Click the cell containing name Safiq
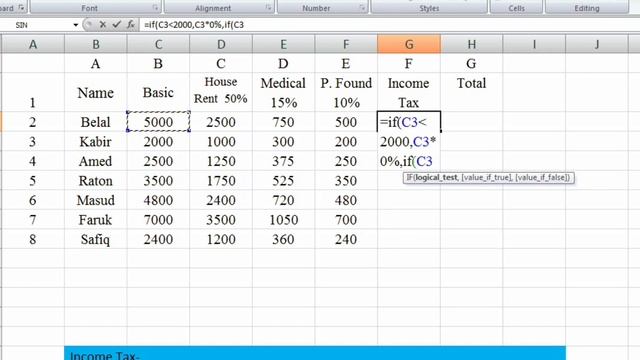The height and width of the screenshot is (360, 640). click(x=96, y=239)
